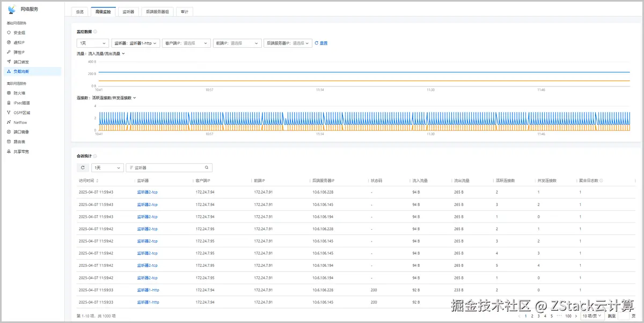Click the 端口镜像 icon in sidebar

pyautogui.click(x=9, y=132)
